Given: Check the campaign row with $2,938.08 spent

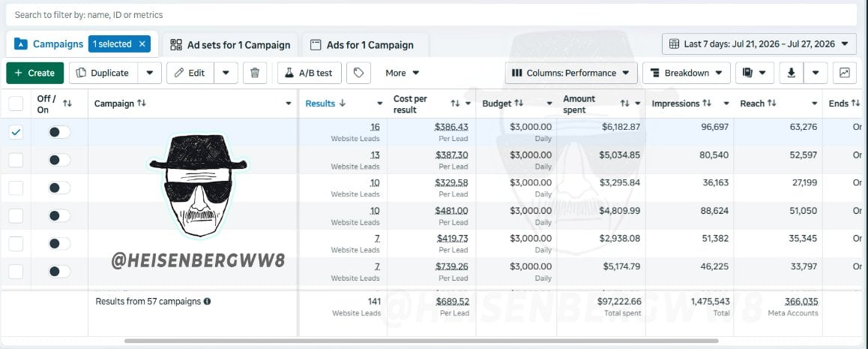Looking at the screenshot, I should click(x=16, y=244).
